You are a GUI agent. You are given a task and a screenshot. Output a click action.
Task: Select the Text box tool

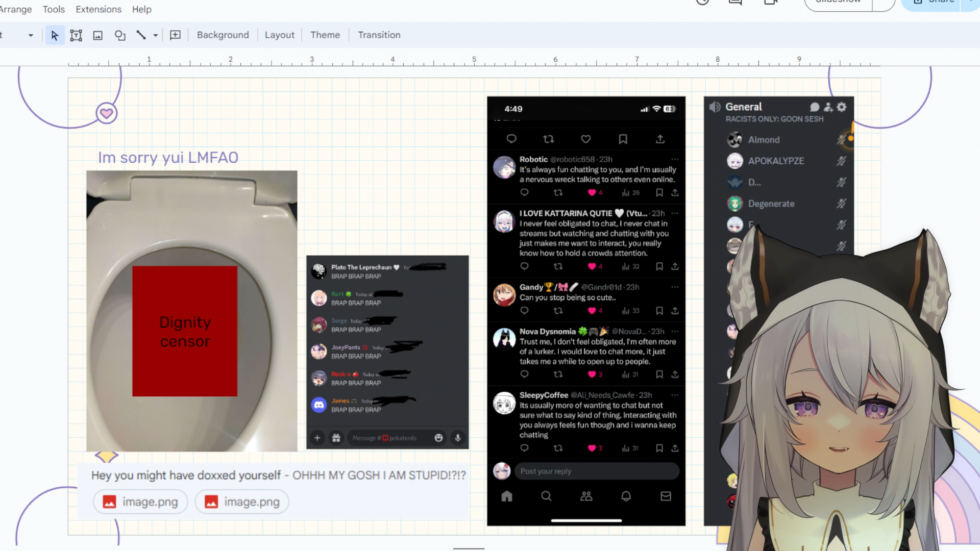(76, 35)
